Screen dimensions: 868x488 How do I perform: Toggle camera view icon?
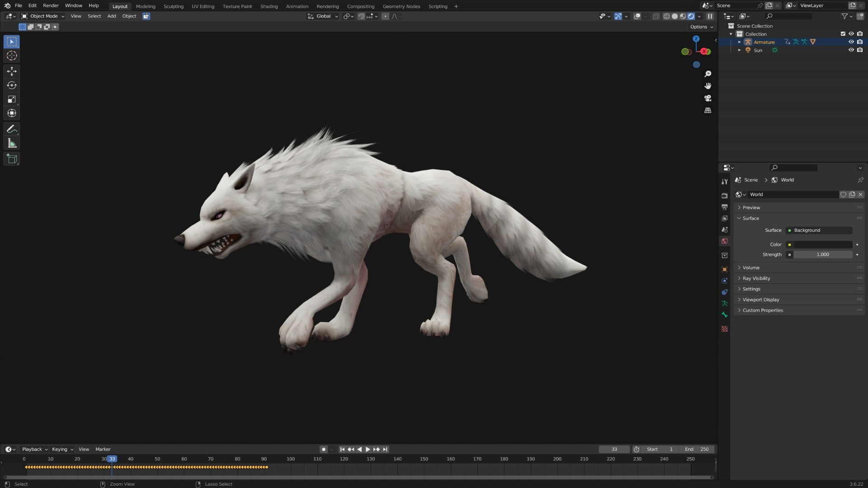pos(708,98)
